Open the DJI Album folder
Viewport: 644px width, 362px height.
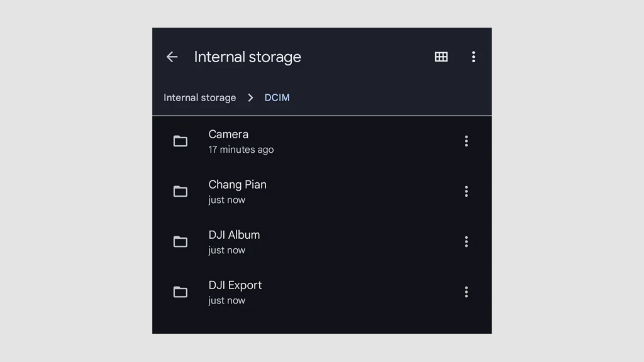point(234,234)
